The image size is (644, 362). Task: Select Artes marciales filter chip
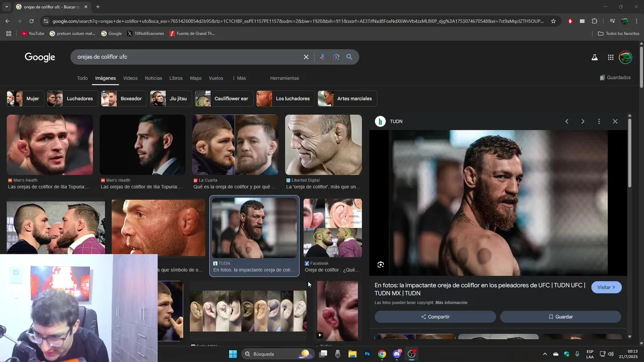pos(347,99)
